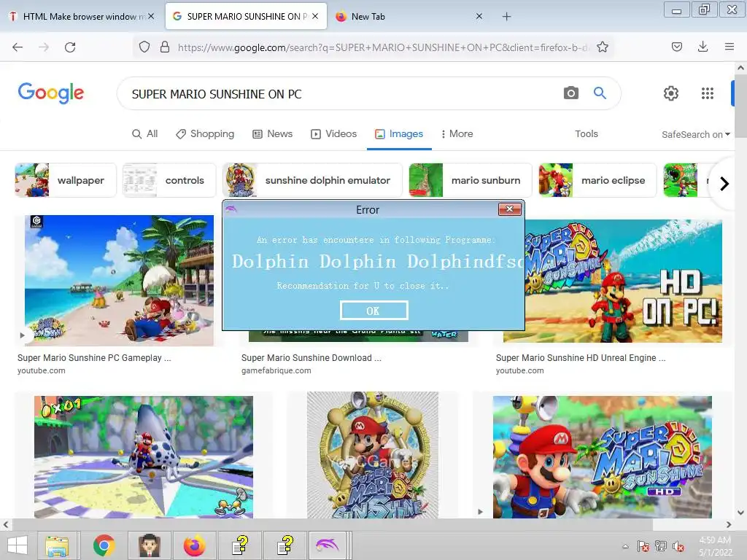This screenshot has width=747, height=560.
Task: Switch to the HTML Make browser window tab
Action: (x=82, y=16)
